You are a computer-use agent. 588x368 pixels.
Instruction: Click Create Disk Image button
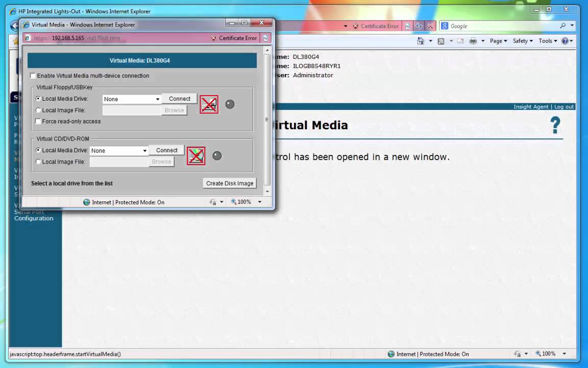(x=230, y=183)
